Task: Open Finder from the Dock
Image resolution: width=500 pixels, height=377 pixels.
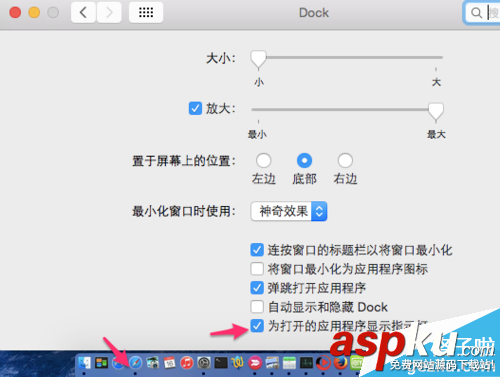Action: point(84,363)
